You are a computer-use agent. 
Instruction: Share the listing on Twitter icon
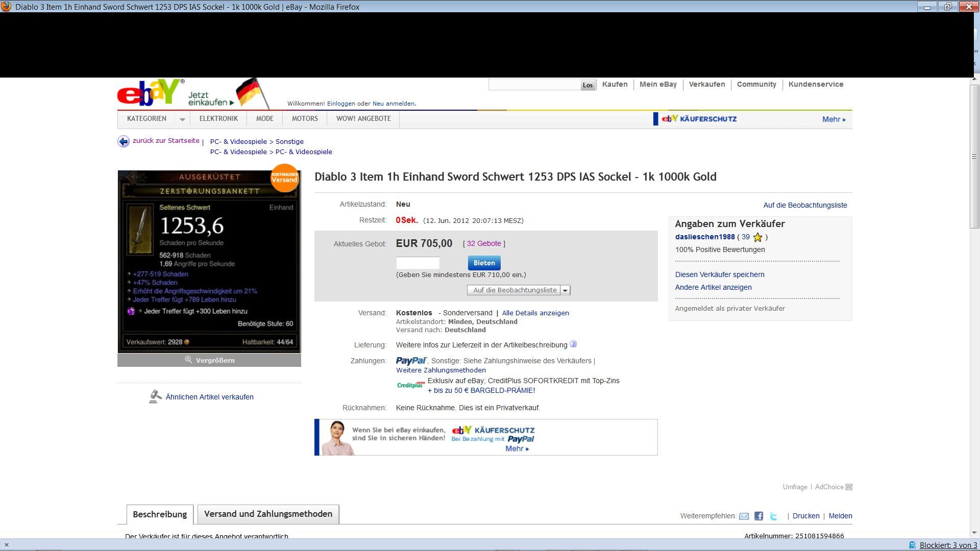(x=774, y=516)
